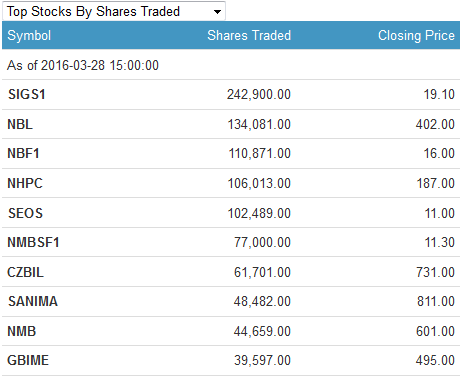Screen dimensions: 463x377
Task: Open the NMB stock symbol link
Action: coord(21,331)
